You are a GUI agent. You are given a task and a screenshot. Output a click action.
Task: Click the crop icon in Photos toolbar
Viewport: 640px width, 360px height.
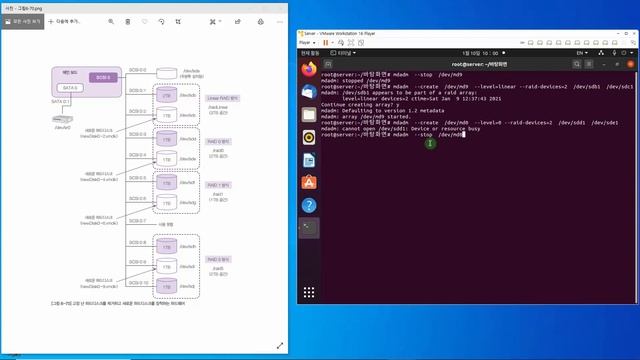tap(178, 22)
